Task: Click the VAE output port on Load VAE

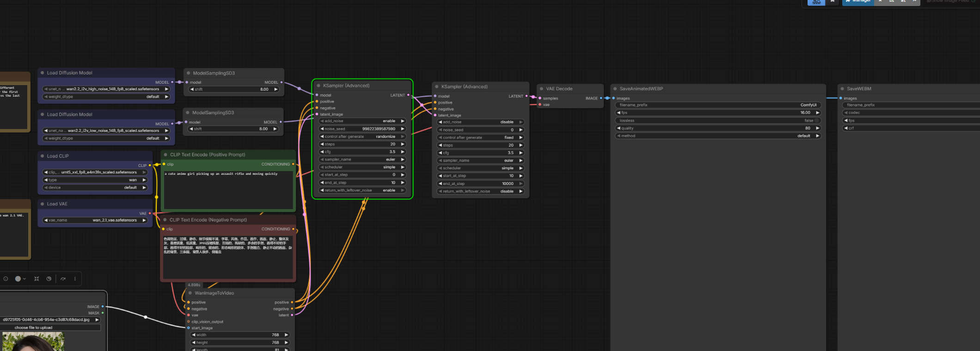Action: [x=150, y=213]
